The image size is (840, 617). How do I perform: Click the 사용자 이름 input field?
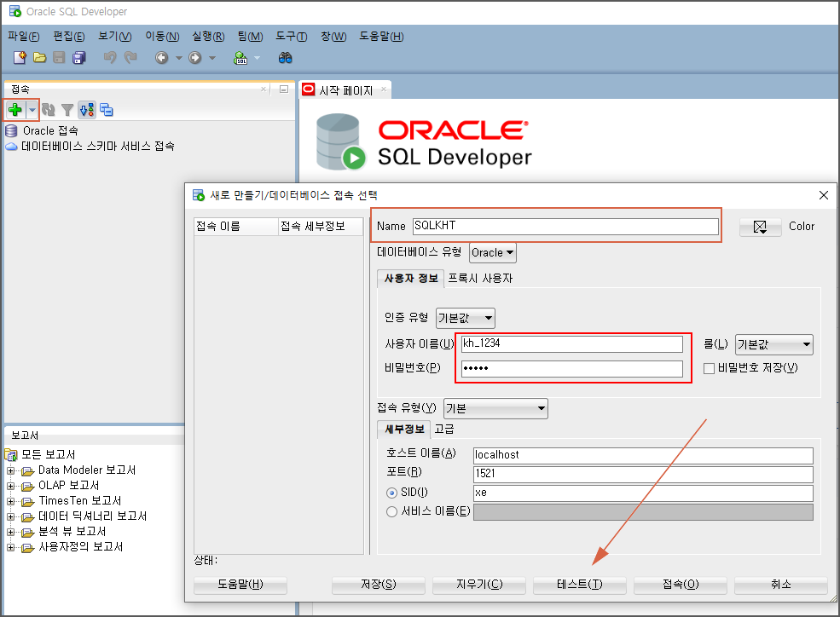pyautogui.click(x=572, y=344)
